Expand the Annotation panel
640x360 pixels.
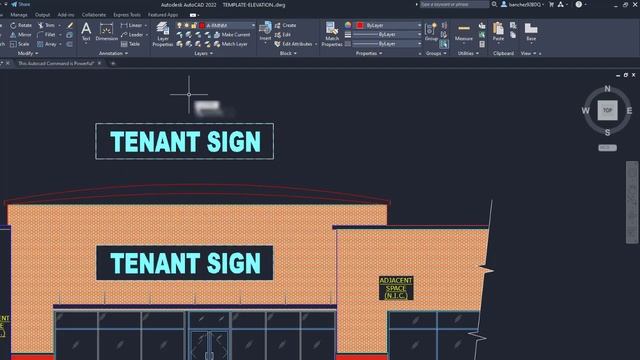point(113,53)
